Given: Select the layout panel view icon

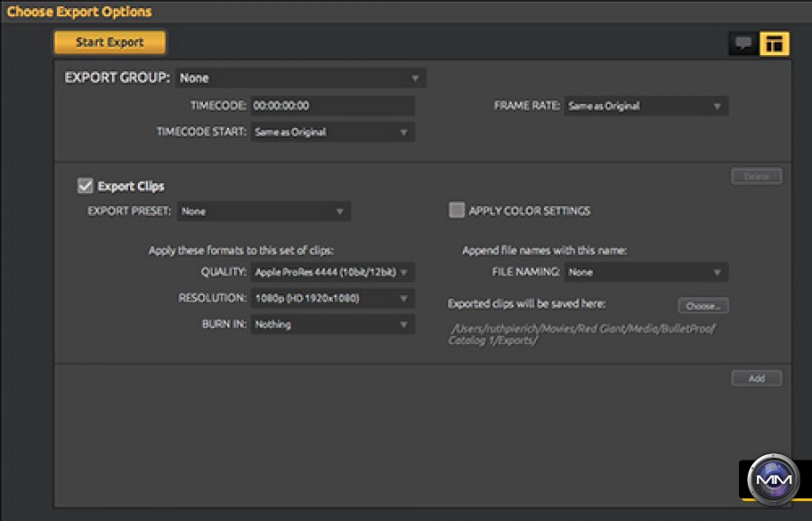Looking at the screenshot, I should [774, 43].
